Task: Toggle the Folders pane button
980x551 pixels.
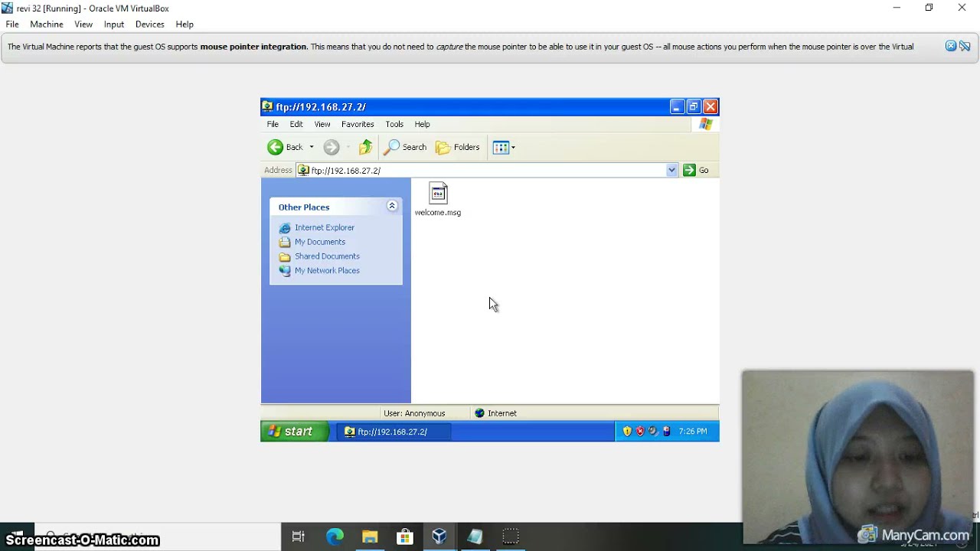Action: point(458,147)
